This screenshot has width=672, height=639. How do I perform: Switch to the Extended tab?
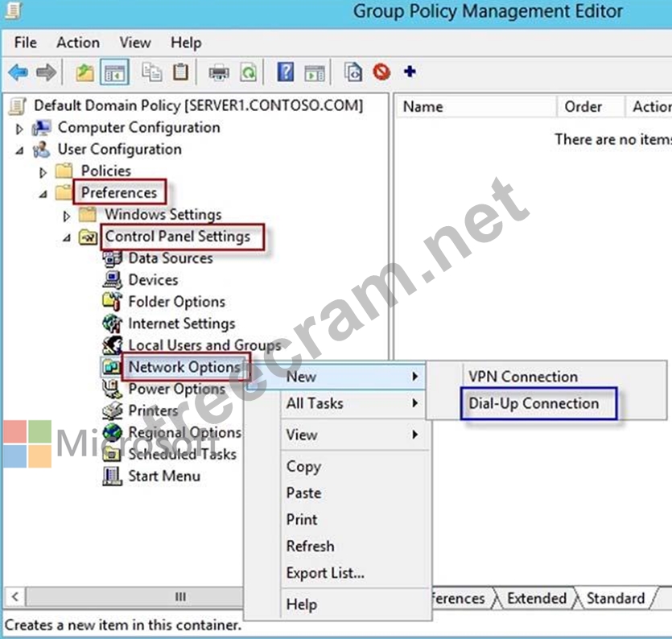[x=536, y=598]
